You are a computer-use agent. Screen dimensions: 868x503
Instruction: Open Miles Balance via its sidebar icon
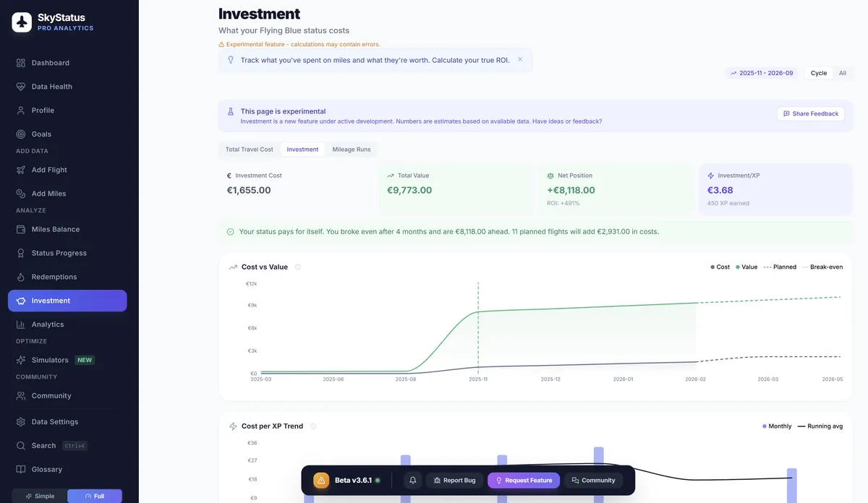point(20,228)
